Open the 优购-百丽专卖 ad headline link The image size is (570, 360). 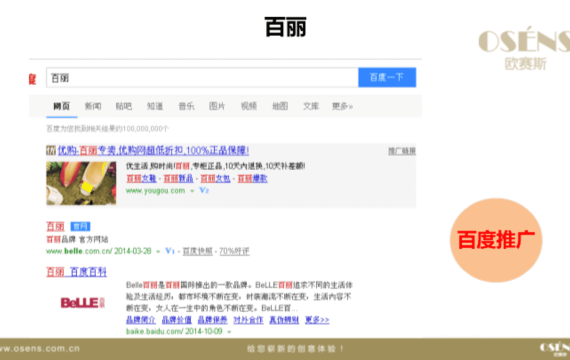click(x=153, y=151)
